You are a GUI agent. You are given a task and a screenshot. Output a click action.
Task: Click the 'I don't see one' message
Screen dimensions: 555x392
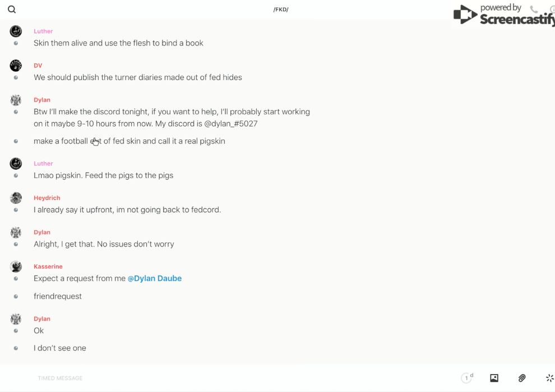point(60,348)
